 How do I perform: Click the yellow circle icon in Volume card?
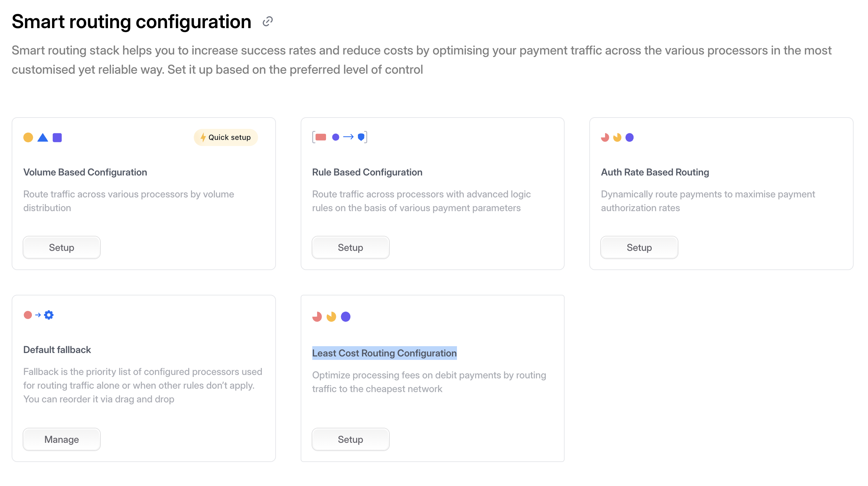(x=28, y=137)
